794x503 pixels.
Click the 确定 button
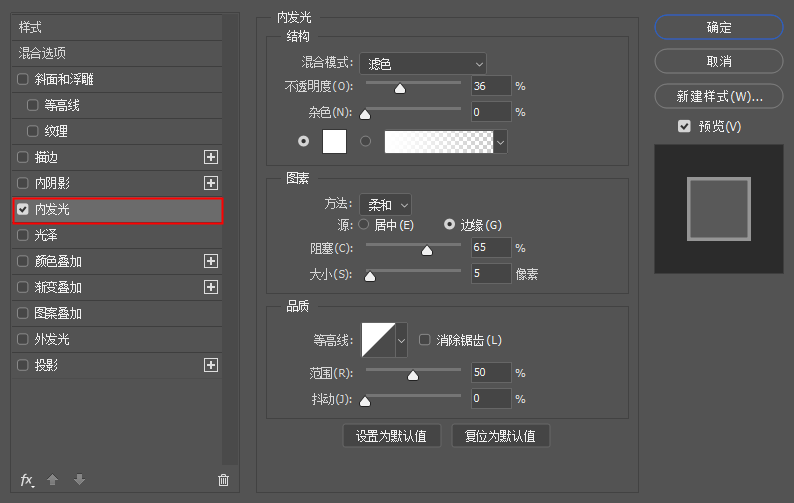tap(719, 27)
